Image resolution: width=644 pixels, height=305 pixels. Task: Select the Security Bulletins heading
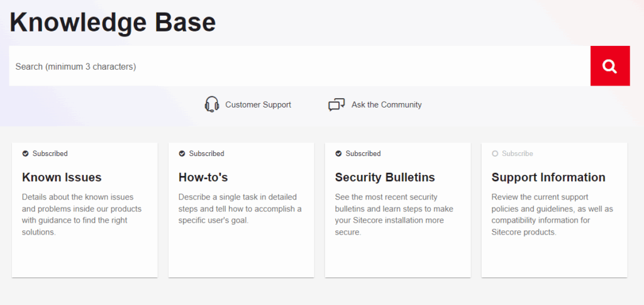(x=384, y=177)
